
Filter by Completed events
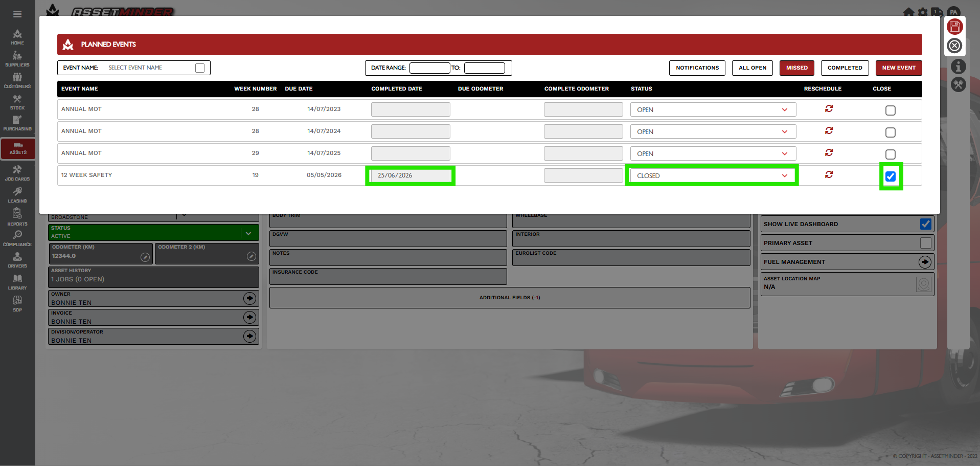845,68
